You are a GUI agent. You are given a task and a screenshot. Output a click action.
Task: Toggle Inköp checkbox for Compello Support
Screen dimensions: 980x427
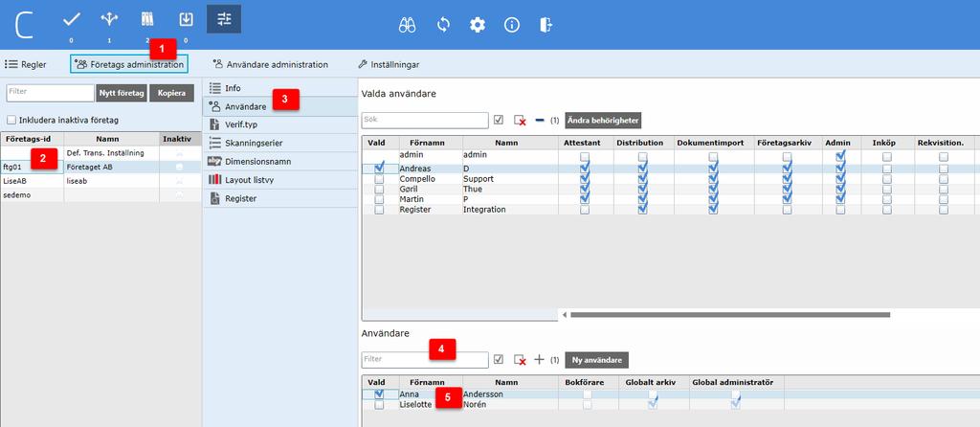[887, 179]
